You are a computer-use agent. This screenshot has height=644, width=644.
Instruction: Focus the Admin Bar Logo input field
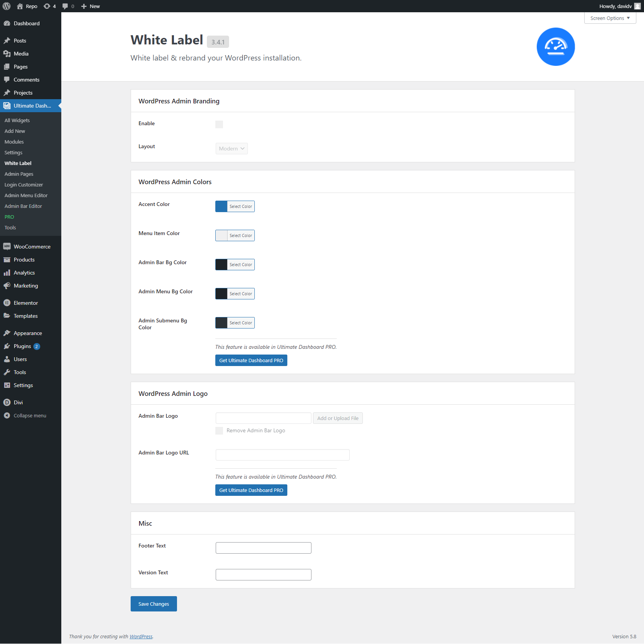(x=264, y=418)
